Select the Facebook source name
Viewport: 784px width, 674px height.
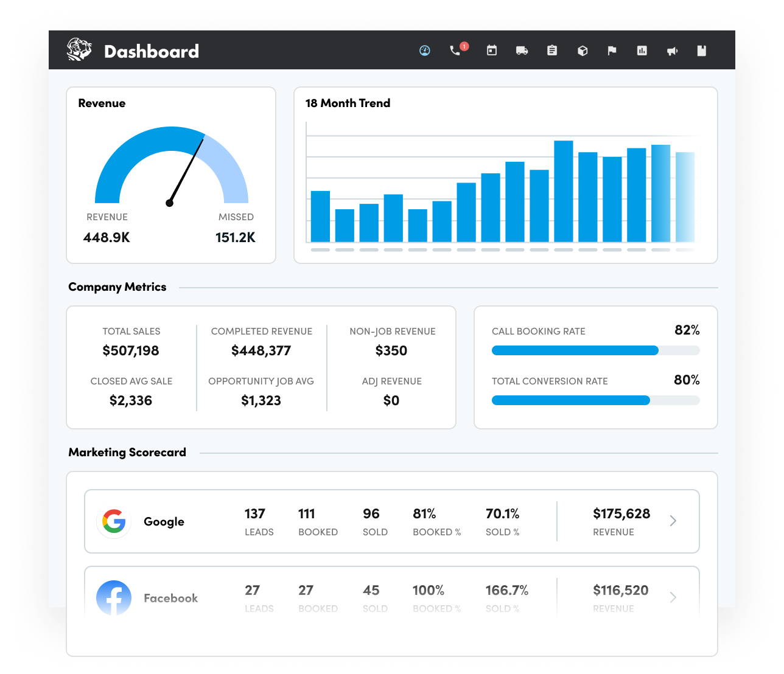point(170,598)
